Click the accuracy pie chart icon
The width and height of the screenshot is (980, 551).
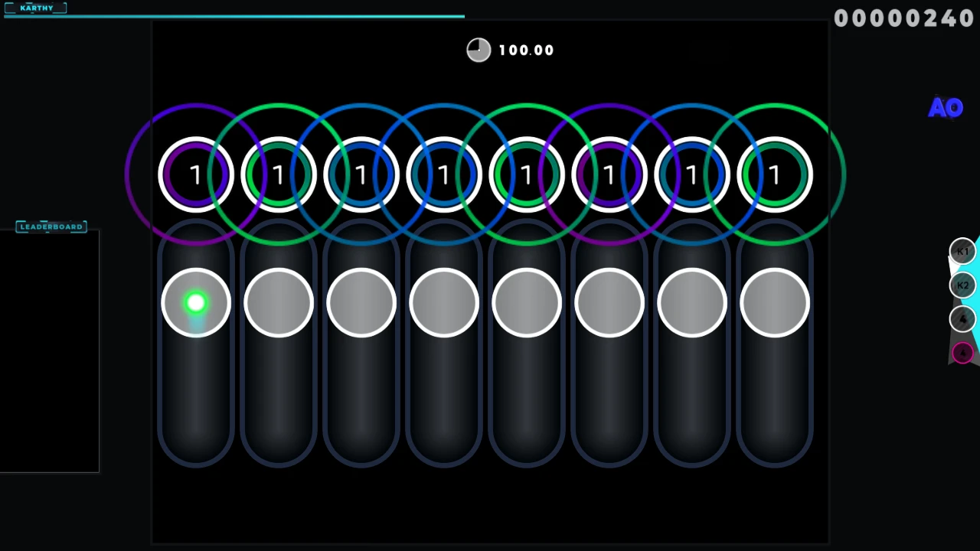(479, 50)
